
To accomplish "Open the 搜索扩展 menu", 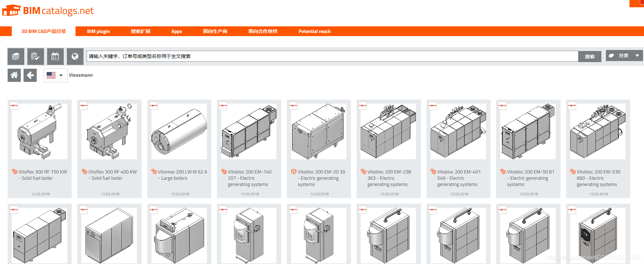I will [140, 31].
